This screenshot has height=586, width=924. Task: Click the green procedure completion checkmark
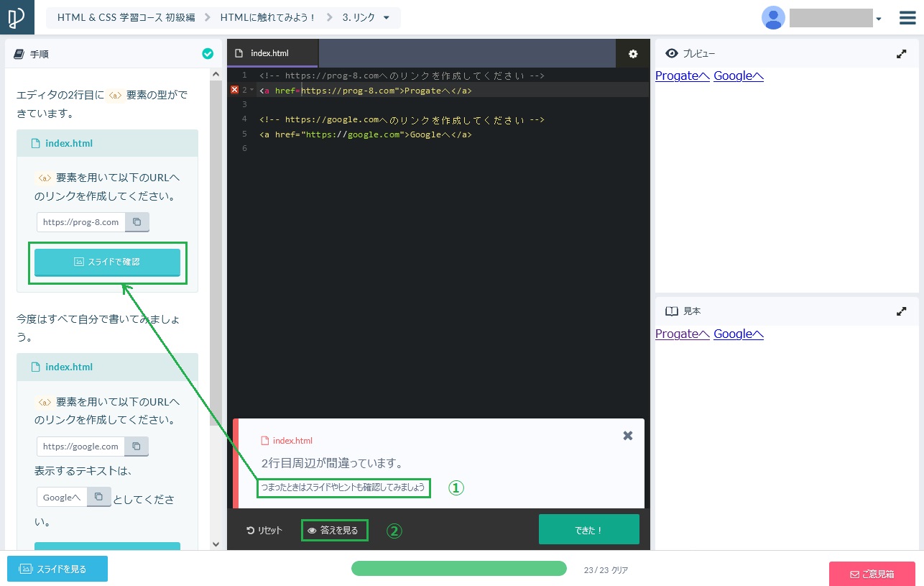208,54
